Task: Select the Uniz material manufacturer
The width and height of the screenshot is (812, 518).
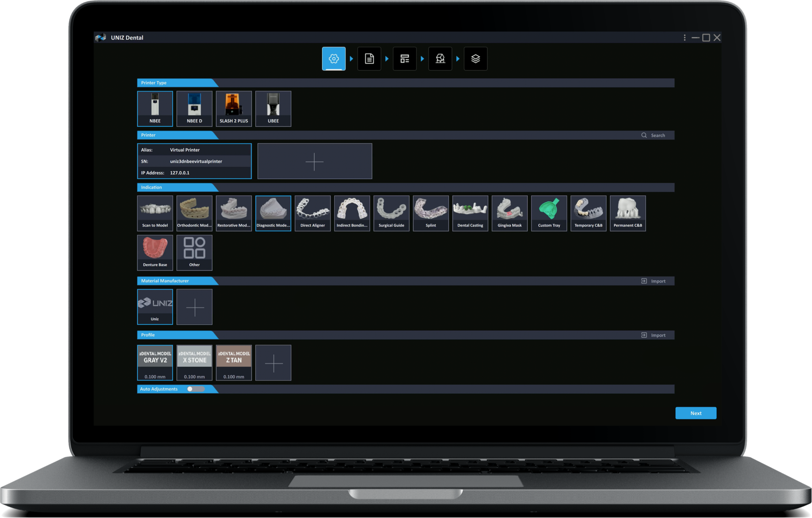Action: pyautogui.click(x=155, y=306)
